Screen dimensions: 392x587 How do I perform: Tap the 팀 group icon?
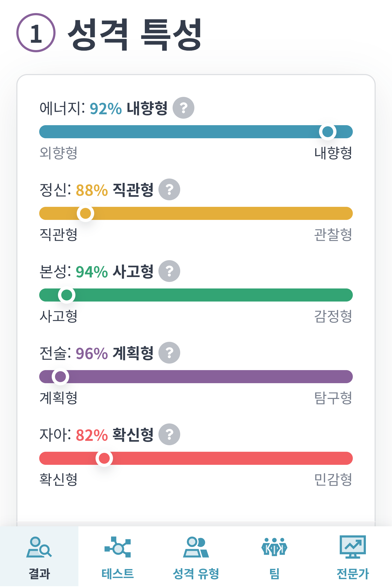[x=274, y=547]
